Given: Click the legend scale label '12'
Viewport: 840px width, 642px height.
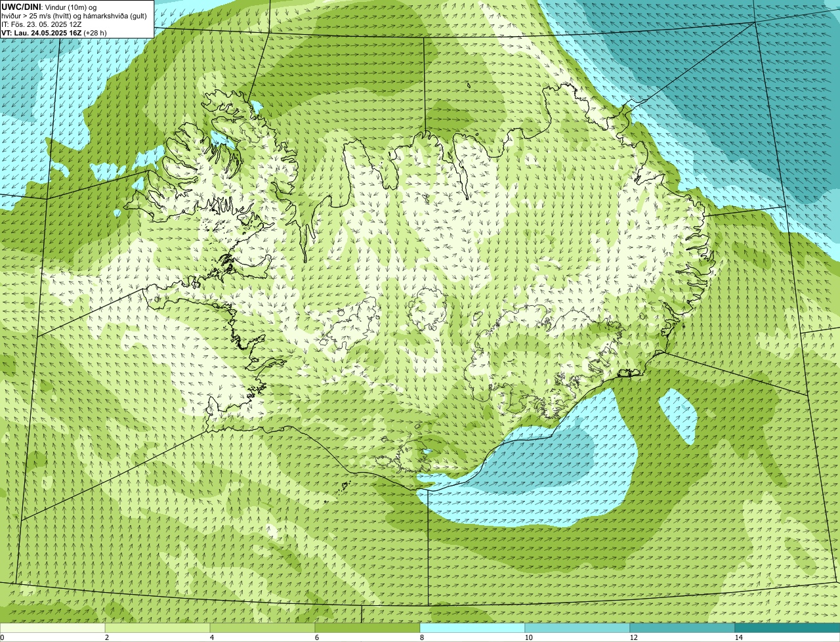Looking at the screenshot, I should click(x=633, y=637).
